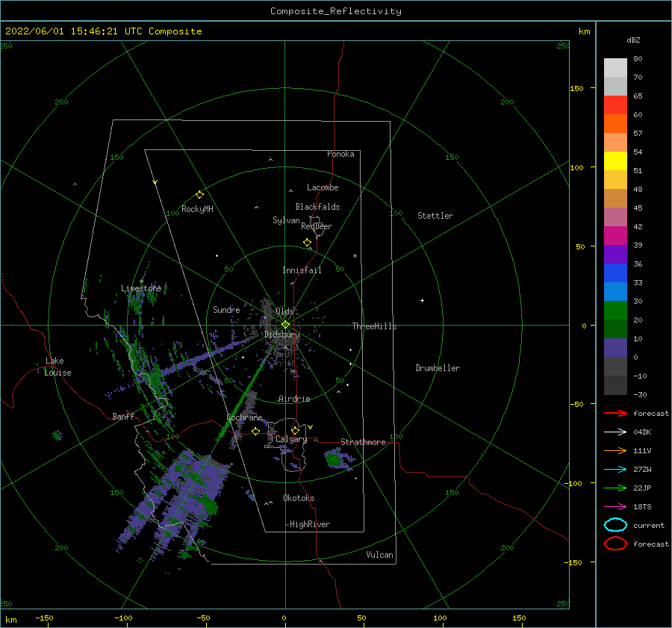Click the 30 dBZ green color swatch
The image size is (672, 628).
(x=615, y=311)
